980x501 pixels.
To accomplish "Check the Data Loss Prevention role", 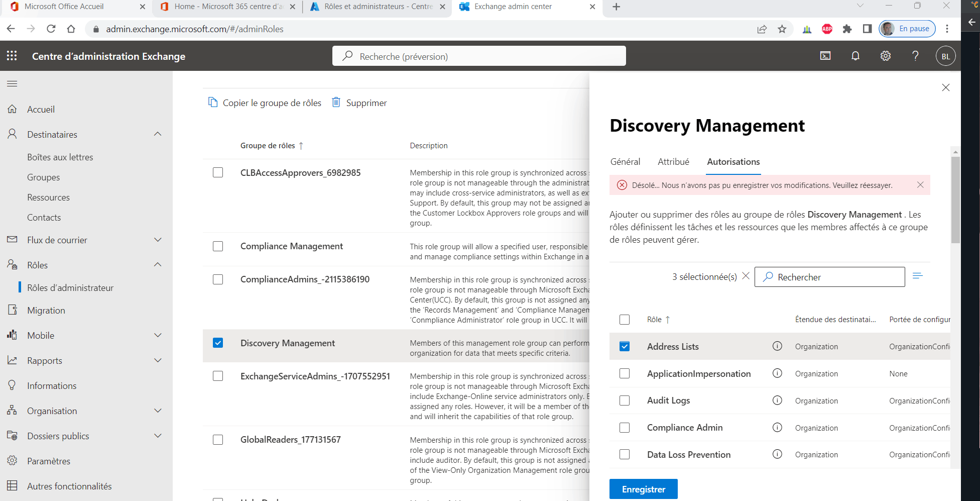I will (x=625, y=454).
